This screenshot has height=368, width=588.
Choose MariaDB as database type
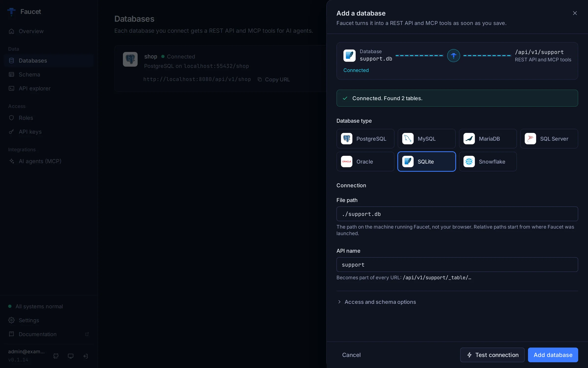[x=488, y=139]
